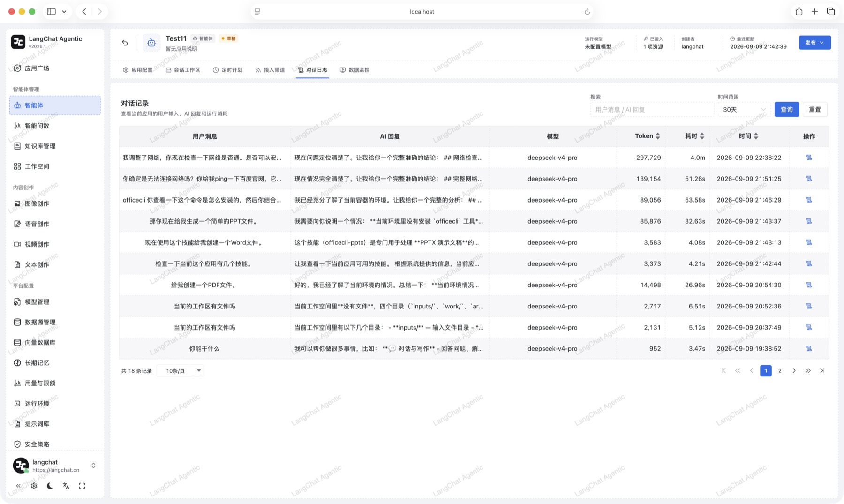The height and width of the screenshot is (504, 844).
Task: Click the language translate icon in the sidebar footer
Action: point(66,486)
